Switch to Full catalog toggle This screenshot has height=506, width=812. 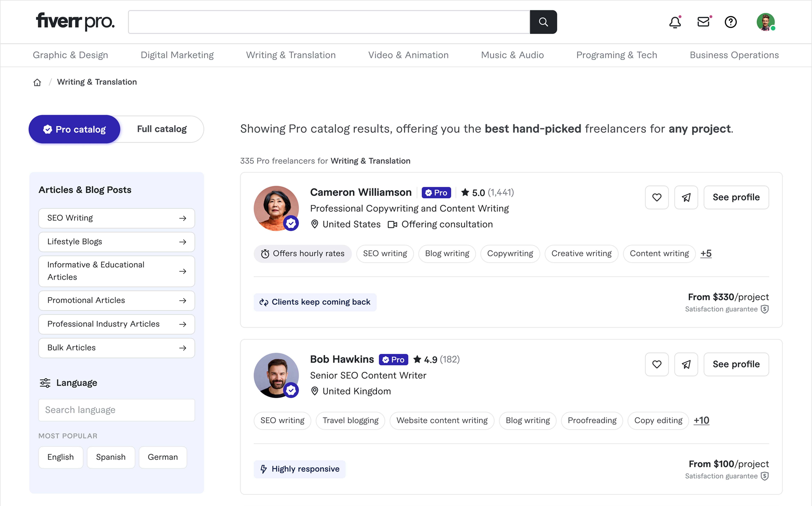pos(162,129)
